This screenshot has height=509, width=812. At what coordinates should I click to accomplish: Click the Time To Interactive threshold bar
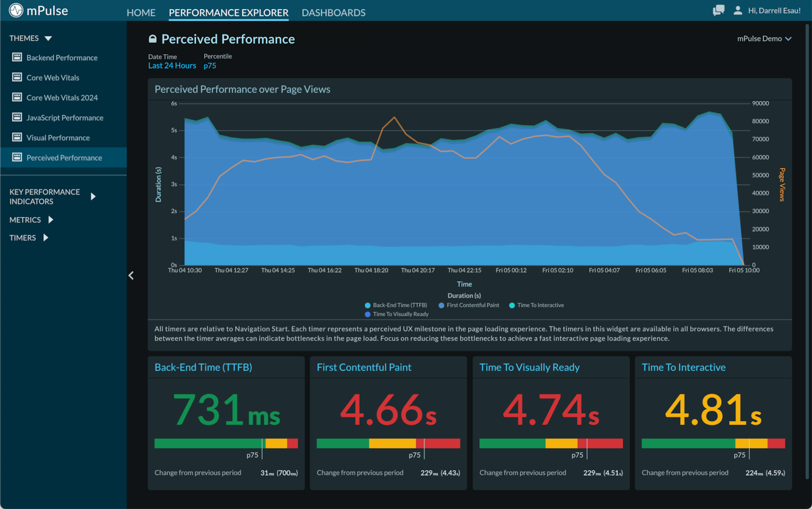coord(713,444)
